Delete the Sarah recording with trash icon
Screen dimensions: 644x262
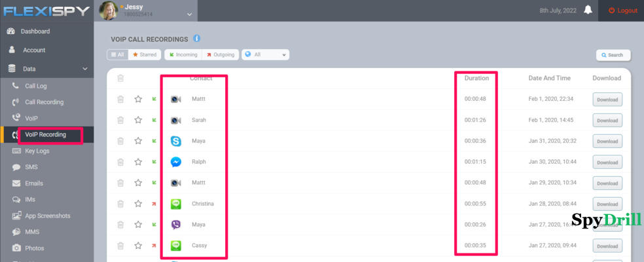[120, 121]
